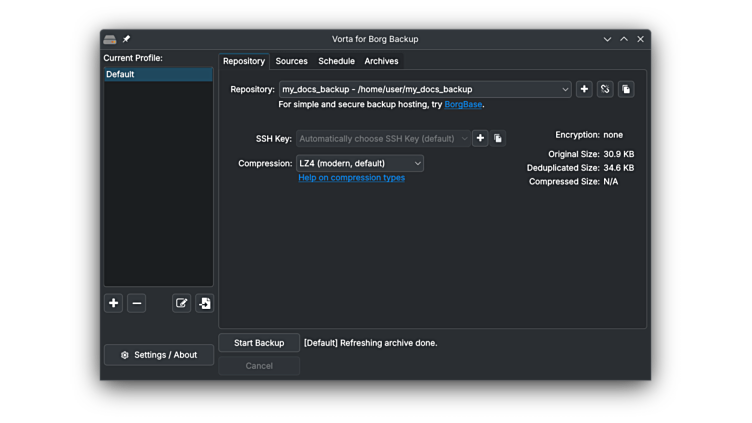Image resolution: width=752 pixels, height=423 pixels.
Task: Copy the SSH public key to clipboard
Action: (x=498, y=138)
